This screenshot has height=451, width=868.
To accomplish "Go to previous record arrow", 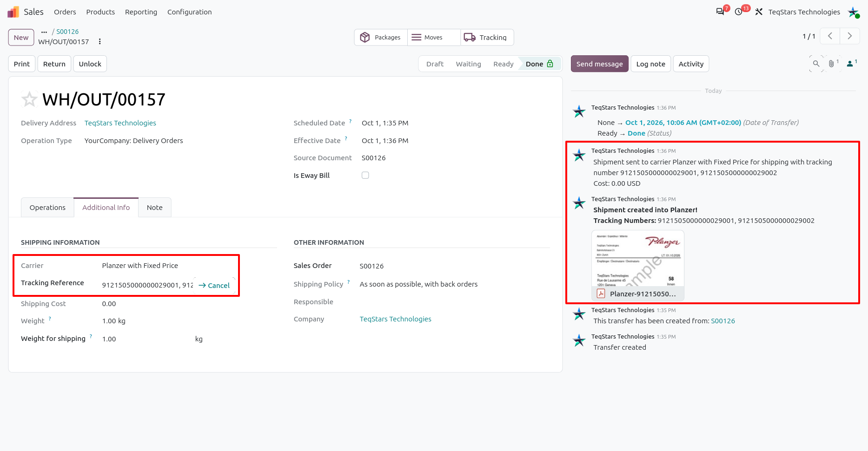I will [x=830, y=36].
